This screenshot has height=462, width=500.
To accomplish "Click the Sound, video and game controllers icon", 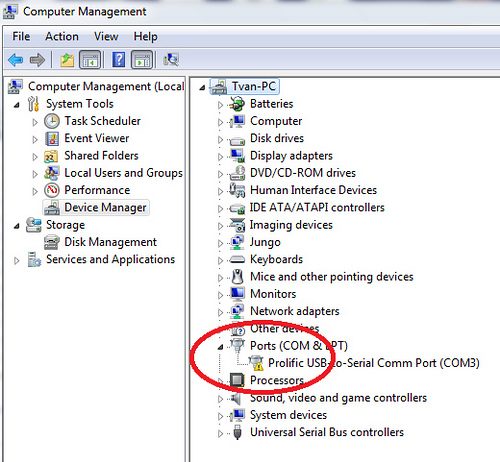I will pos(236,398).
